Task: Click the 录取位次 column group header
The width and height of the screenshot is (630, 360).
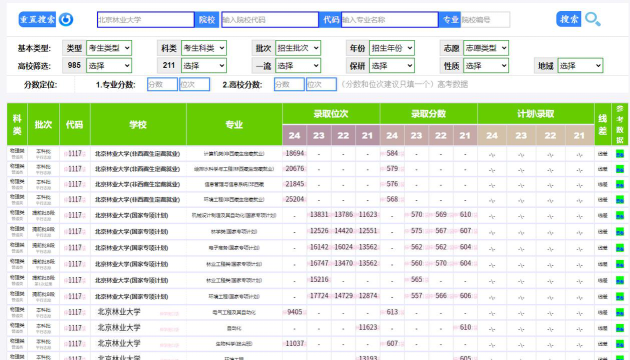Action: 331,114
